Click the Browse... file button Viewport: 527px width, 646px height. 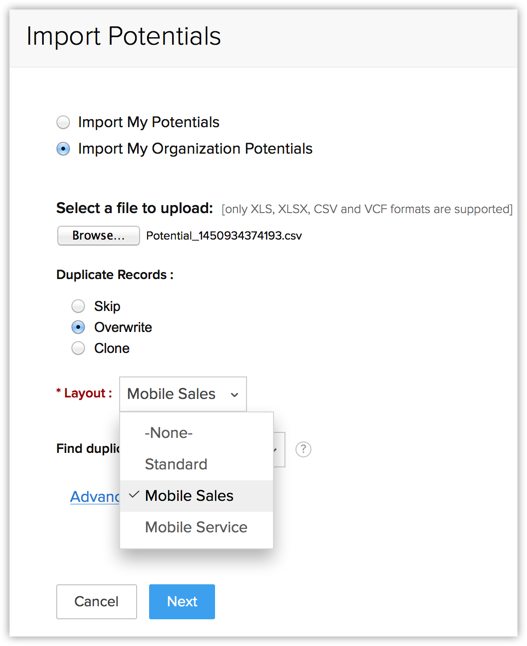98,236
